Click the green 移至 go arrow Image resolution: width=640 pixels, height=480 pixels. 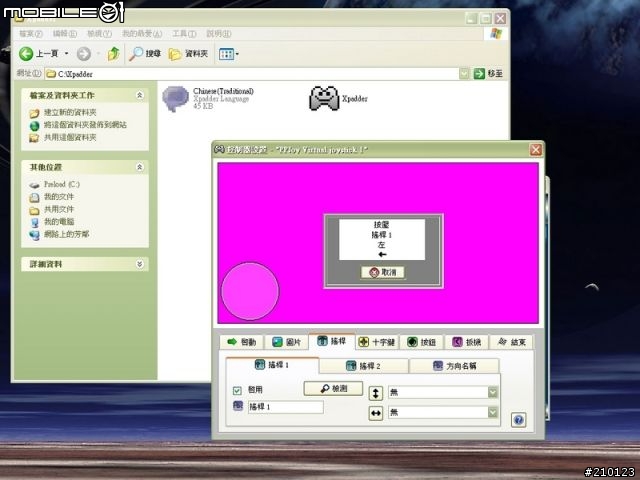(x=479, y=73)
